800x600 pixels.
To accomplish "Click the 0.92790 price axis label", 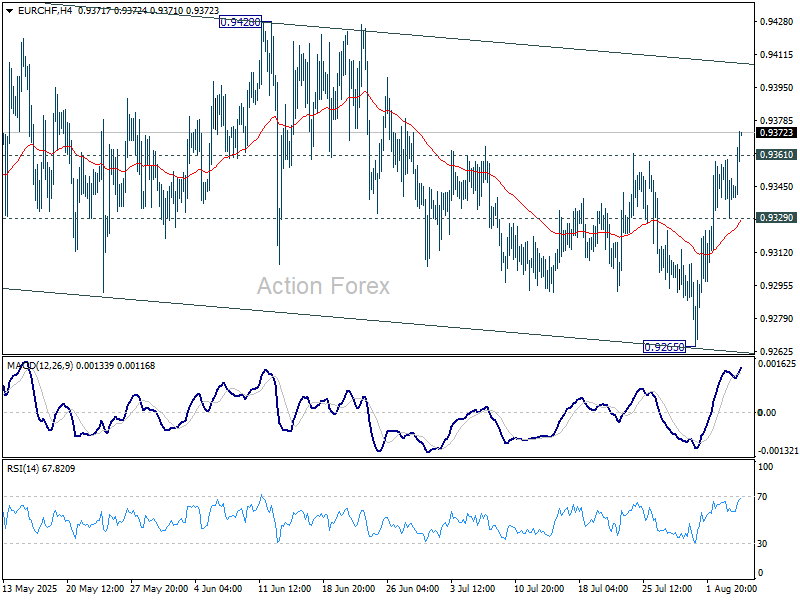I will (x=776, y=319).
